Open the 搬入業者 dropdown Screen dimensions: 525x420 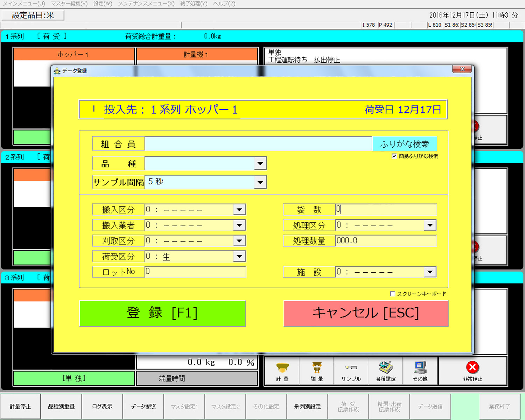[x=239, y=225]
